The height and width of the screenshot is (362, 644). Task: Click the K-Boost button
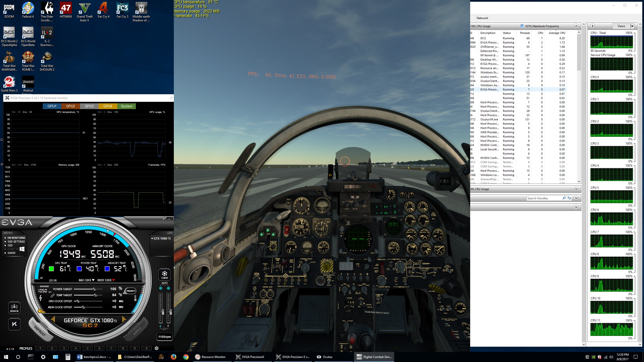pos(14,324)
